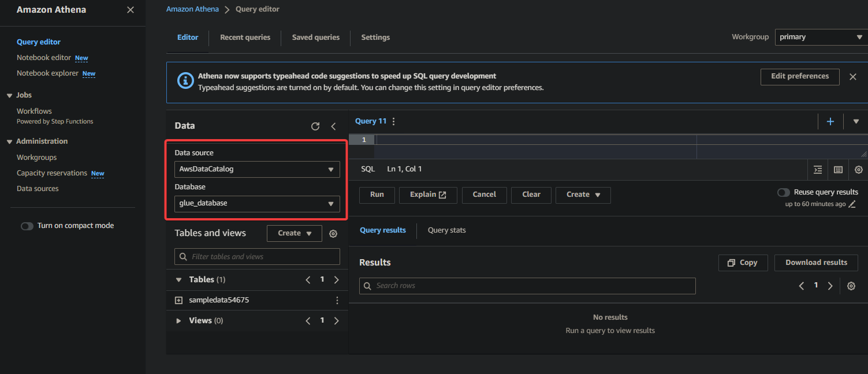Open the query tabs dropdown arrow
Image resolution: width=868 pixels, height=374 pixels.
[x=856, y=121]
